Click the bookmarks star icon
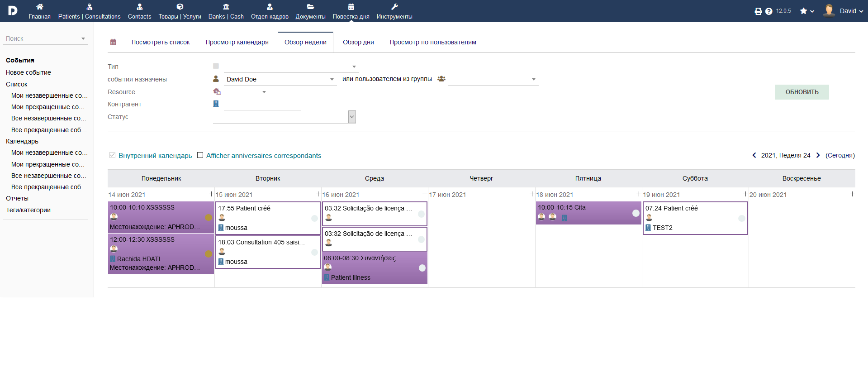The image size is (868, 382). point(804,11)
